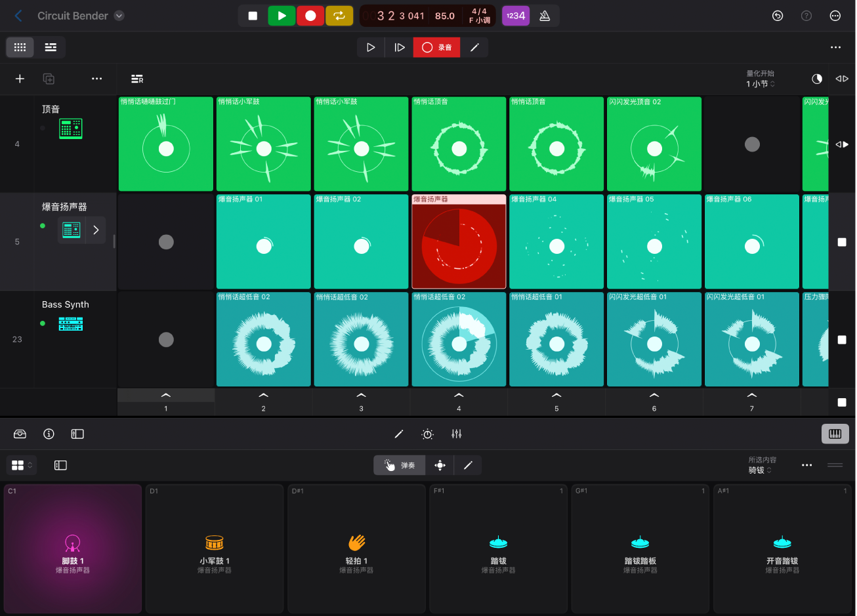Select the red playing 爆音扬声器 cell

459,241
